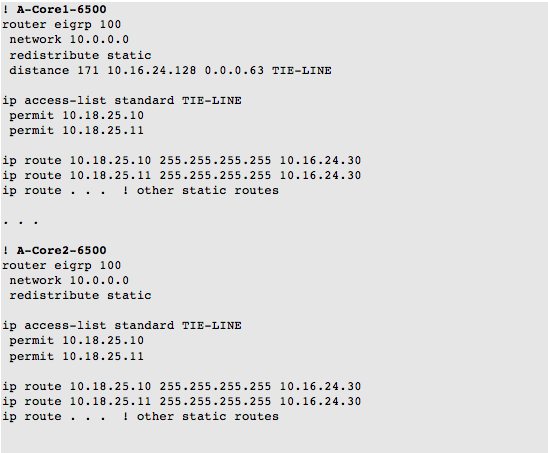548x453 pixels.
Task: Click the first 'network 10.0.0.0' line
Action: click(69, 39)
